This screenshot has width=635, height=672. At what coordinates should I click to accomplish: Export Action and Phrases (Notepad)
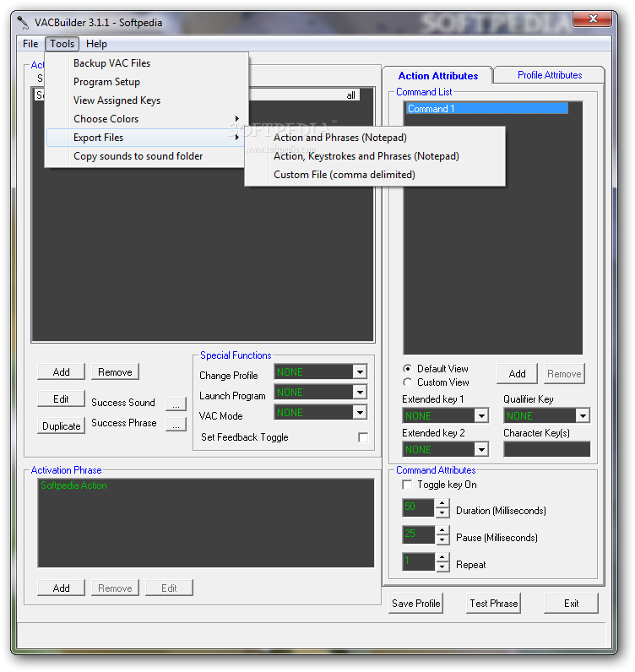pyautogui.click(x=375, y=138)
